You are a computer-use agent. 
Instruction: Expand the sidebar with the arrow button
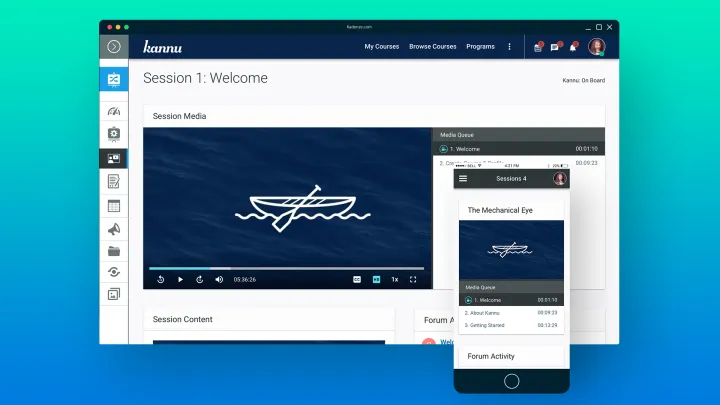(114, 46)
